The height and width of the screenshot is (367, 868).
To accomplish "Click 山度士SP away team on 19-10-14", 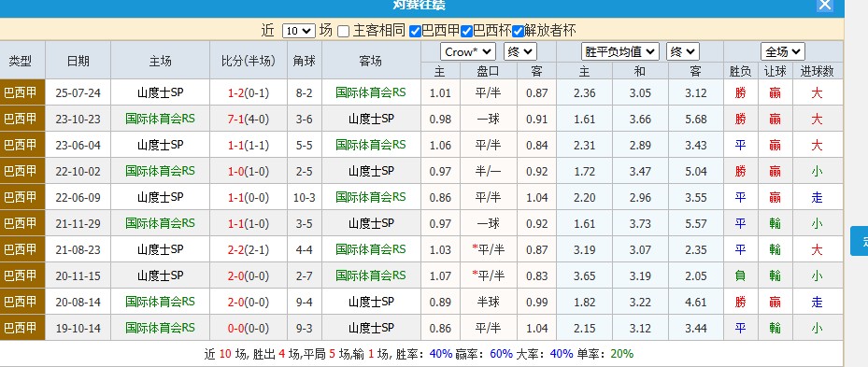I will click(371, 328).
